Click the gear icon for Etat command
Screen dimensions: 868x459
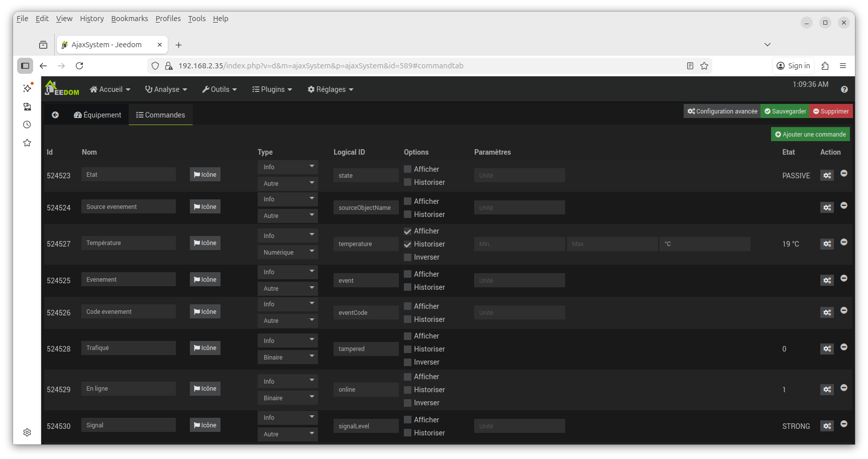pyautogui.click(x=827, y=175)
